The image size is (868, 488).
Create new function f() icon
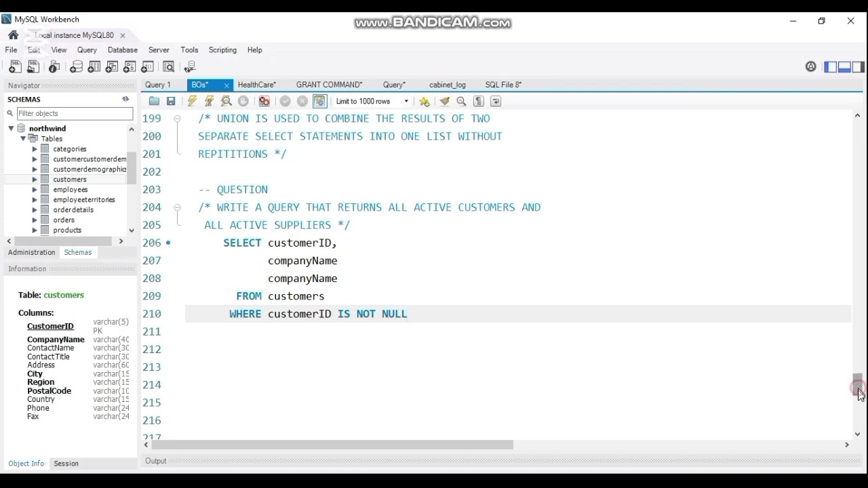coord(147,66)
